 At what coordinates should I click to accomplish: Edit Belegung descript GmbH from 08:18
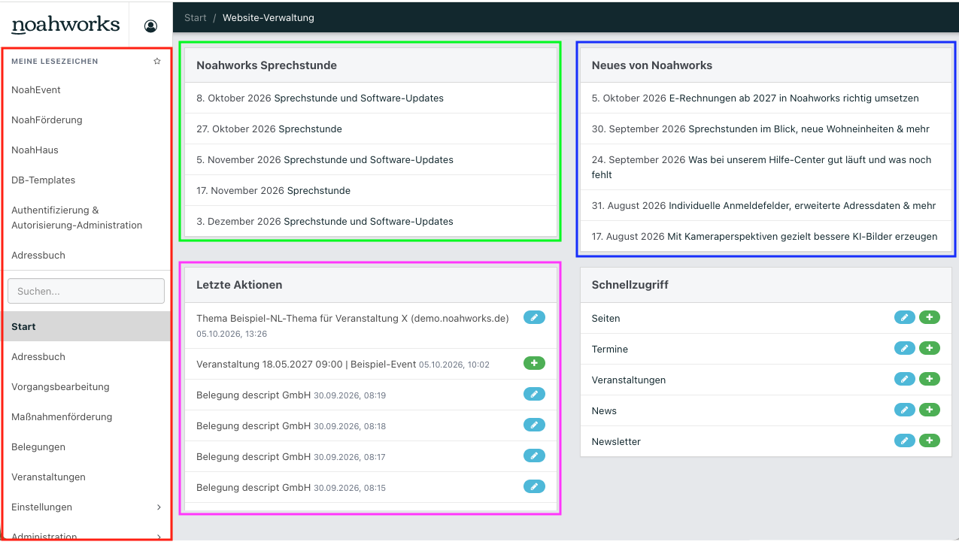tap(534, 425)
